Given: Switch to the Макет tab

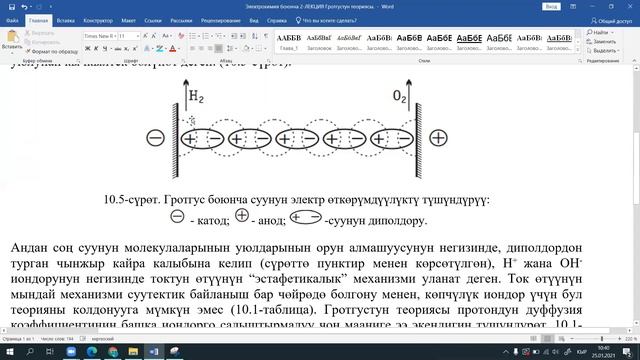Looking at the screenshot, I should click(x=128, y=20).
